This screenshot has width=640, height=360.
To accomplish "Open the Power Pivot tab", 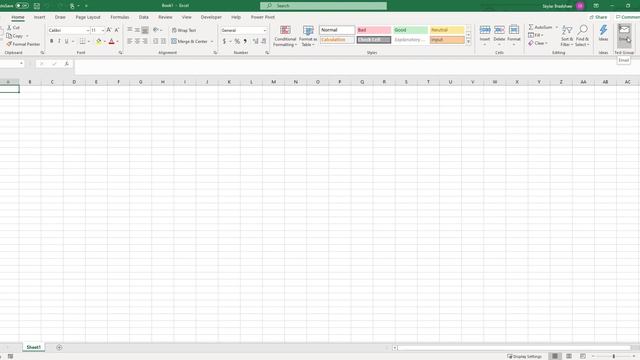I will (x=263, y=17).
